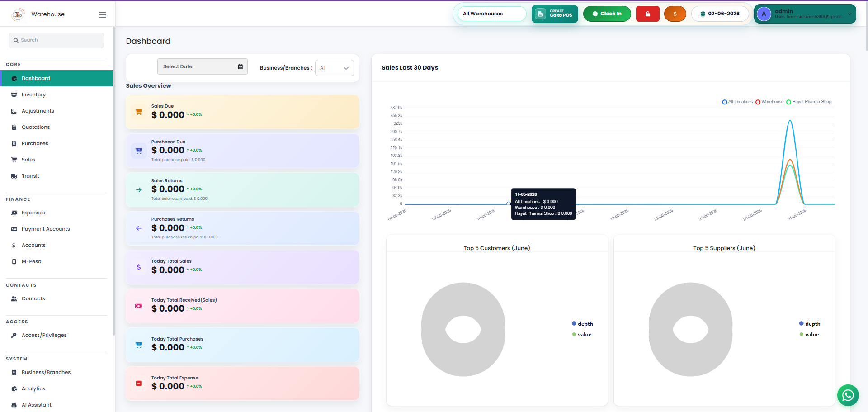Click the Quotations sidebar icon
The height and width of the screenshot is (412, 868).
coord(14,128)
